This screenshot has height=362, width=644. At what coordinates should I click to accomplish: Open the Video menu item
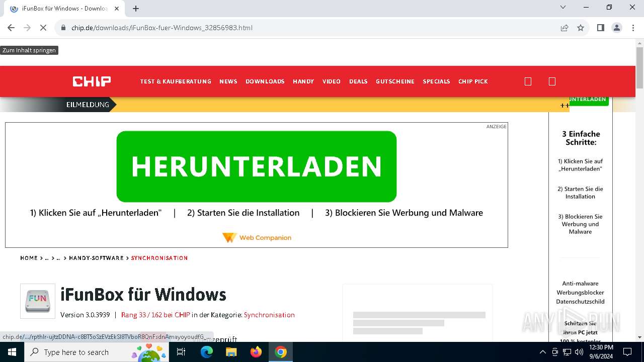332,81
